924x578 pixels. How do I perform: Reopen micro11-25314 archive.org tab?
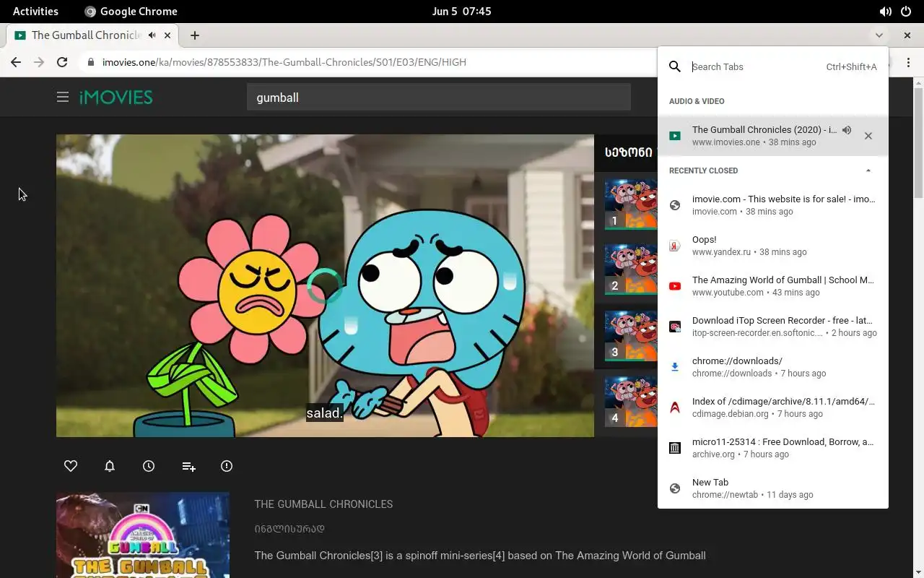773,448
